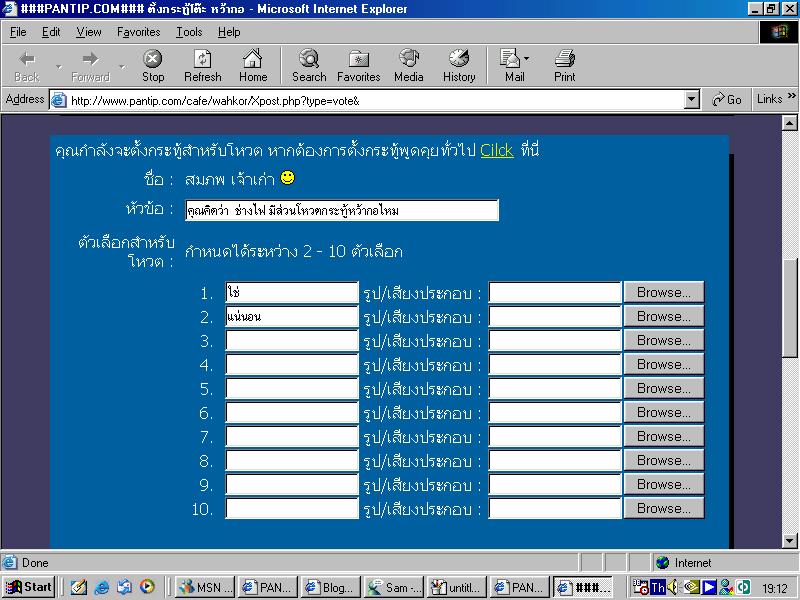Open the Mail button dropdown arrow
This screenshot has height=600, width=800.
click(x=527, y=59)
